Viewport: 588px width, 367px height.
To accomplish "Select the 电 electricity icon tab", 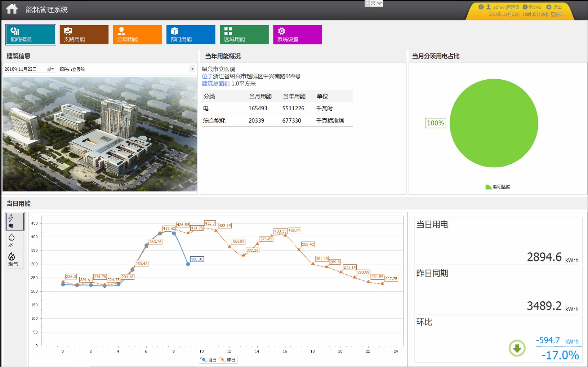I will tap(15, 221).
